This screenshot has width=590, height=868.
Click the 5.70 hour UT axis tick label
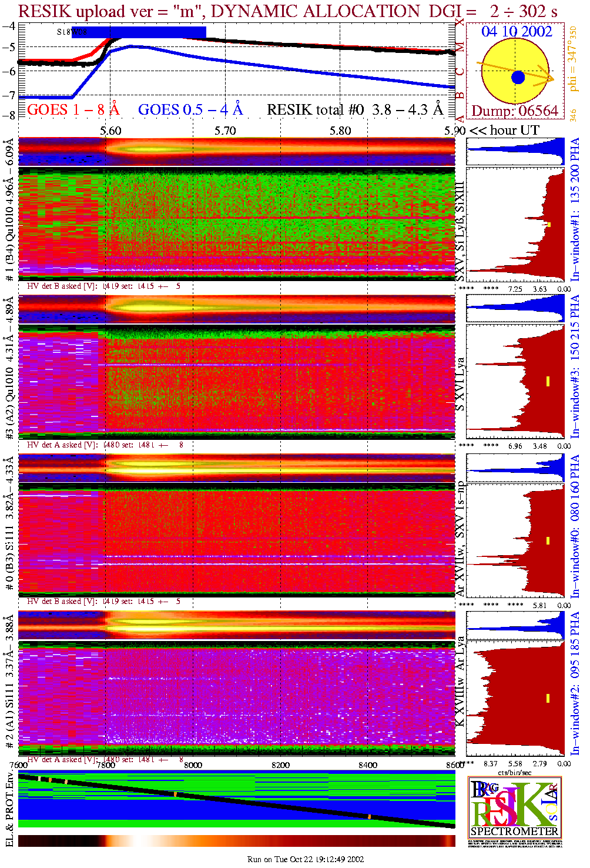pos(225,131)
